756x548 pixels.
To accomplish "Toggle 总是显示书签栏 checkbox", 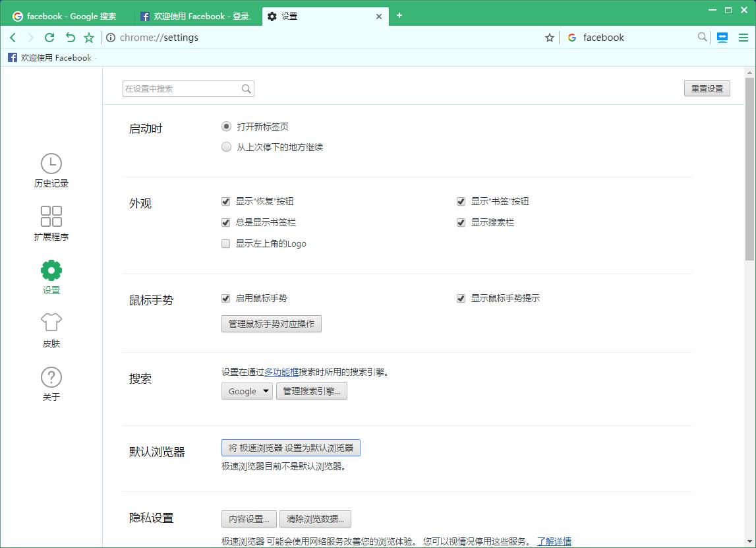I will 225,222.
